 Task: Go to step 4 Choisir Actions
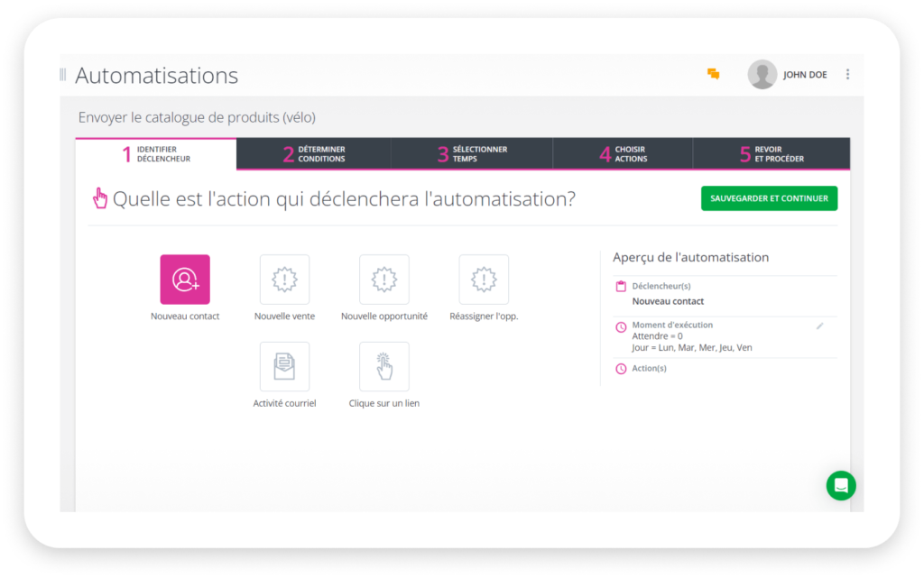[623, 153]
